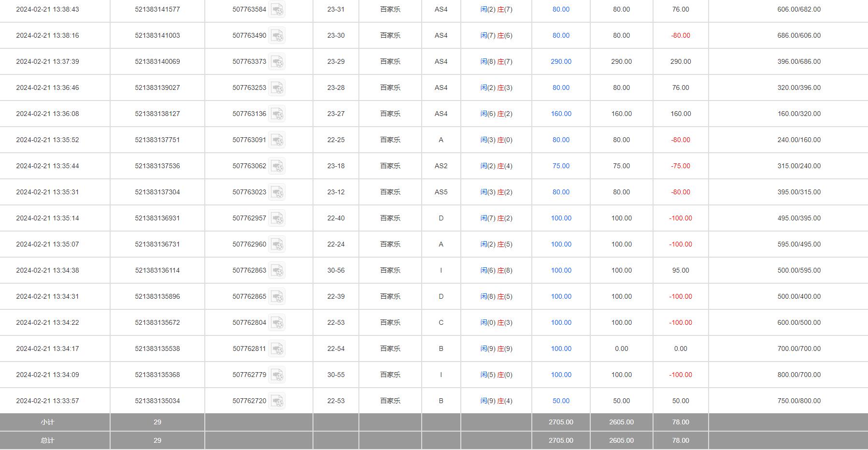Select order number 521383135034

tap(157, 401)
